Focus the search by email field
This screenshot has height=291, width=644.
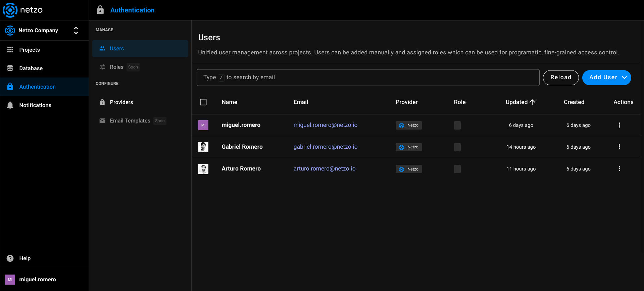(368, 78)
